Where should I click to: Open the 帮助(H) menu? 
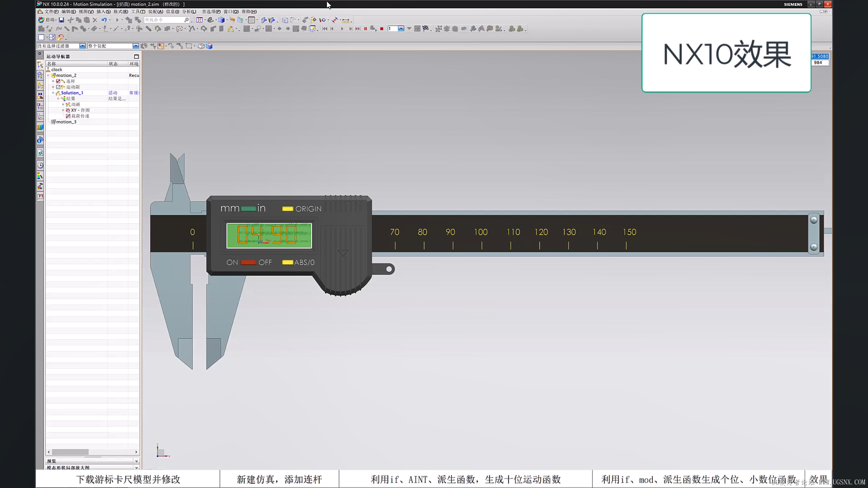(249, 12)
